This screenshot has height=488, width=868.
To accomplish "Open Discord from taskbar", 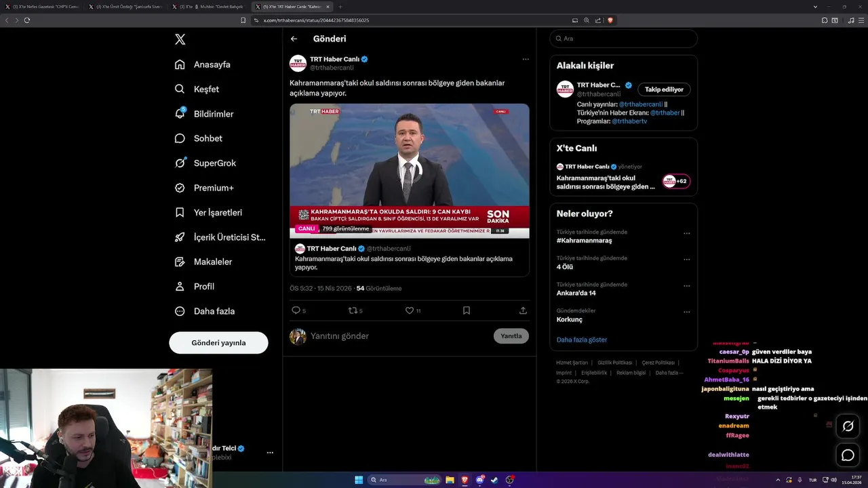I will (480, 480).
